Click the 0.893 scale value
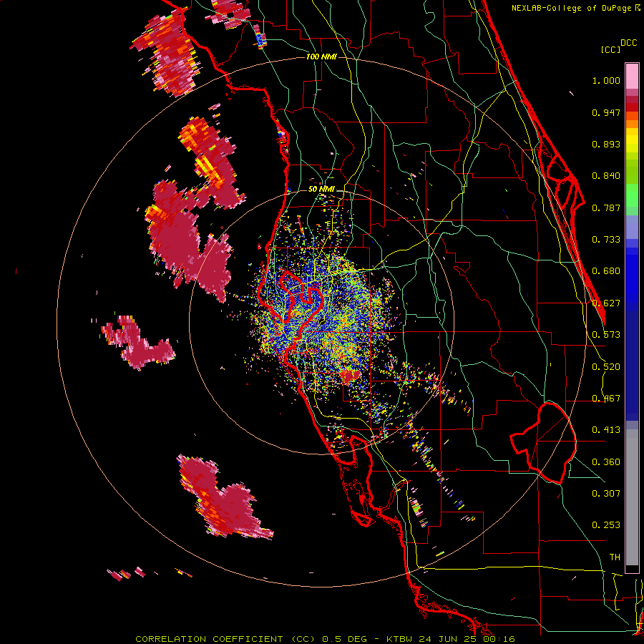Screen dimensions: 644x644 tap(606, 144)
